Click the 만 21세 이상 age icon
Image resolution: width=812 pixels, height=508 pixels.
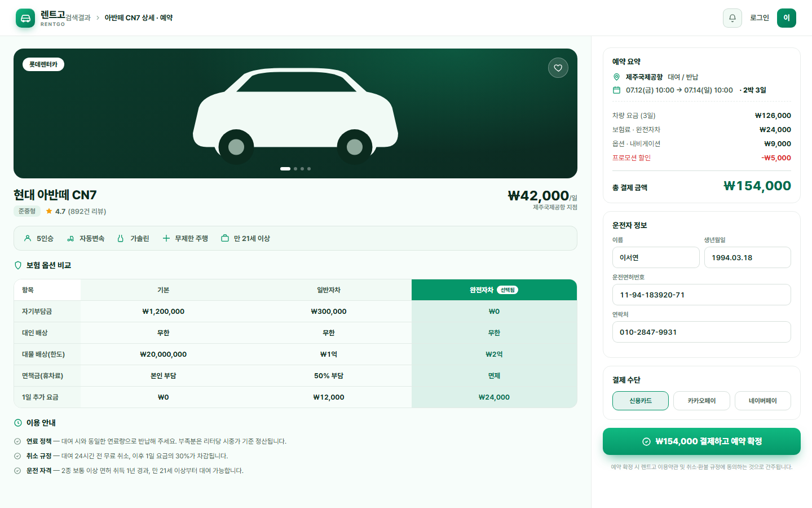tap(225, 238)
